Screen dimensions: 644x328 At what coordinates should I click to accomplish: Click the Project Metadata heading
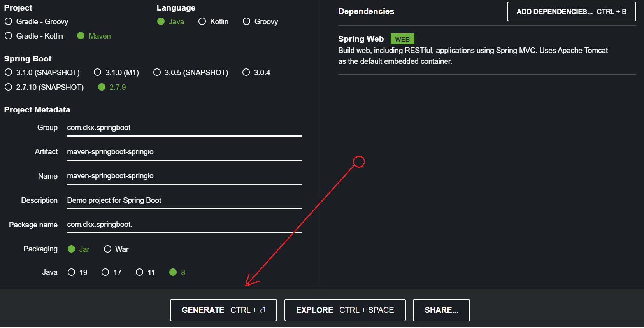(37, 110)
